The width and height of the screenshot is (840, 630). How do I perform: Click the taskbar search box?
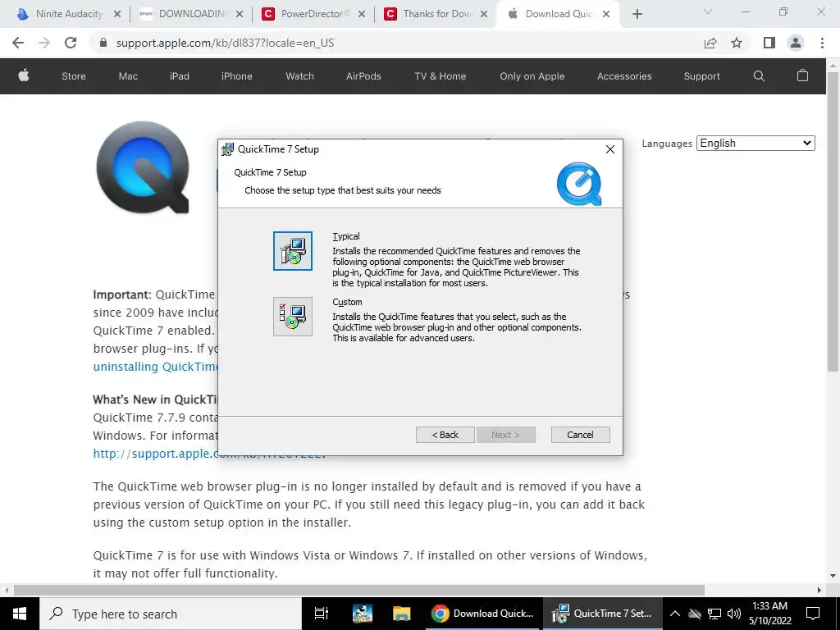[x=171, y=614]
